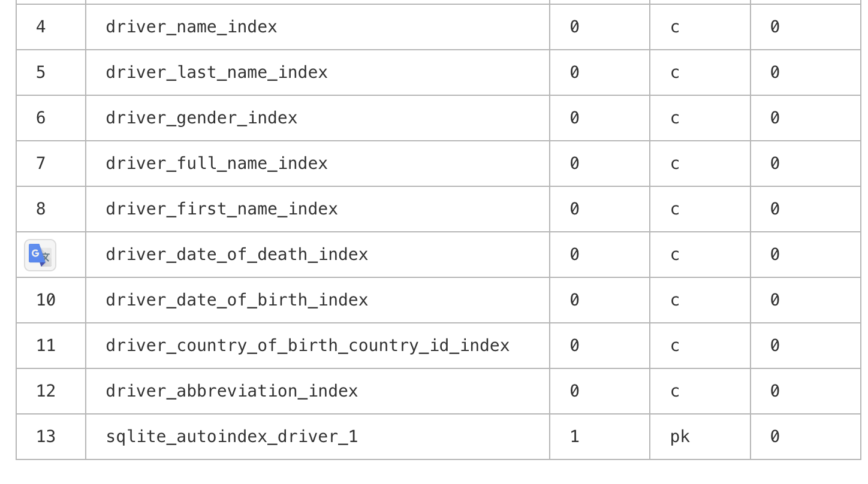Click driver_full_name_index in the table
This screenshot has width=868, height=484.
(x=216, y=164)
